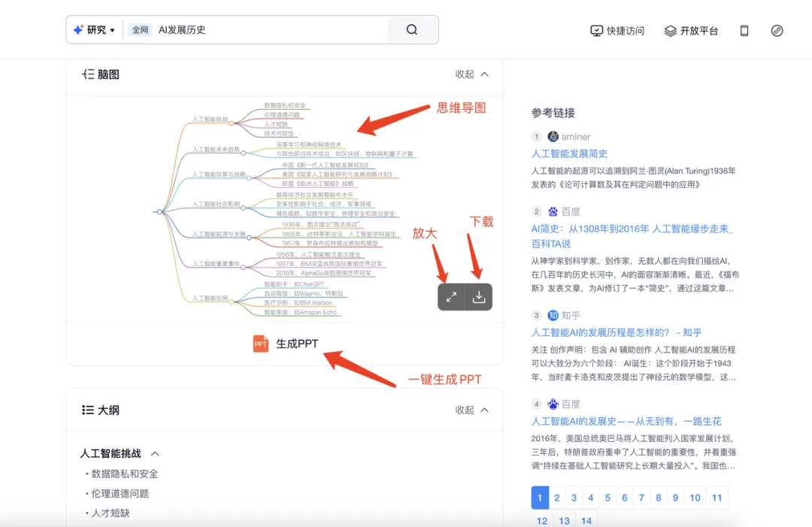Click the 开放平台 layers icon

669,31
